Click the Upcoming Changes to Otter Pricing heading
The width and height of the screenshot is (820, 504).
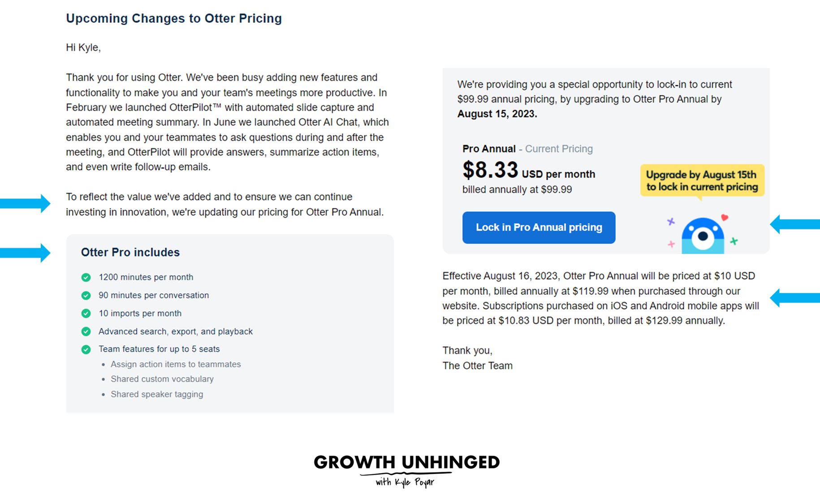pyautogui.click(x=174, y=18)
